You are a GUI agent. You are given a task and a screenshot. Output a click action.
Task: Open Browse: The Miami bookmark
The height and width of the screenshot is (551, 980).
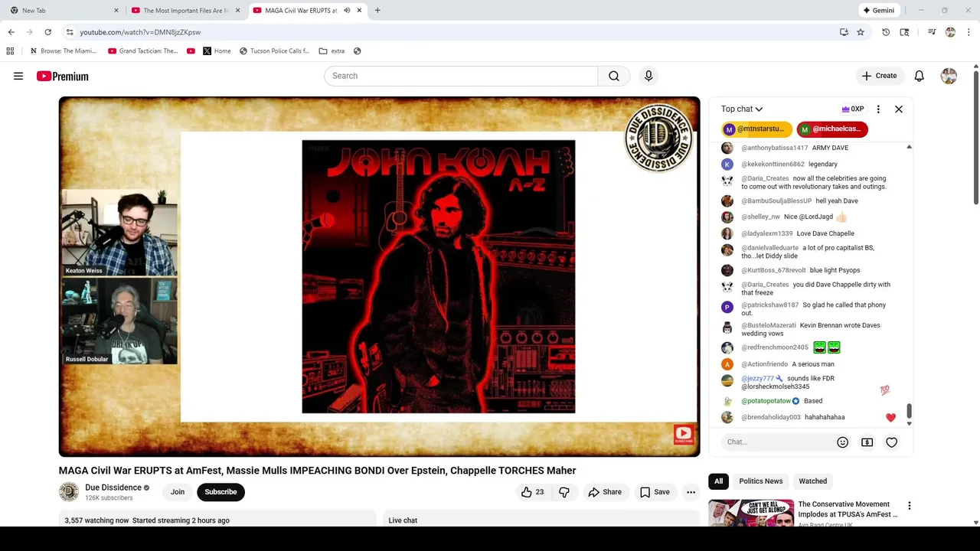63,51
